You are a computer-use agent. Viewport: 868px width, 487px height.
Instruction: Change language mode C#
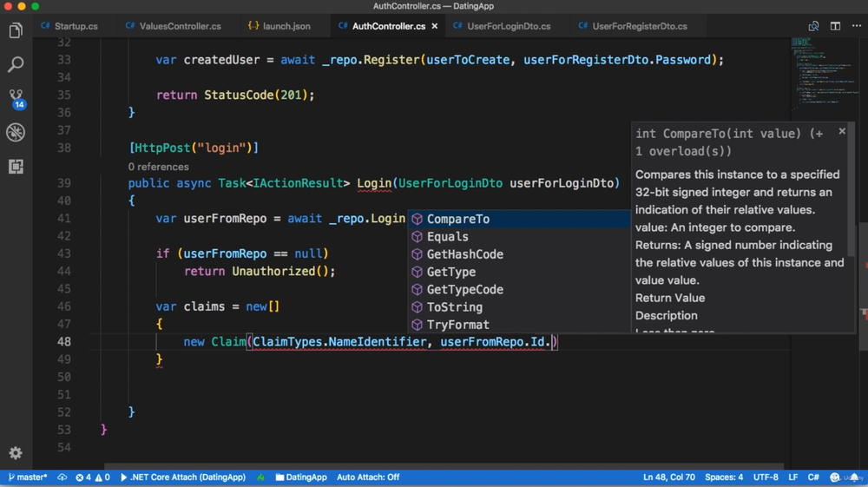[813, 477]
